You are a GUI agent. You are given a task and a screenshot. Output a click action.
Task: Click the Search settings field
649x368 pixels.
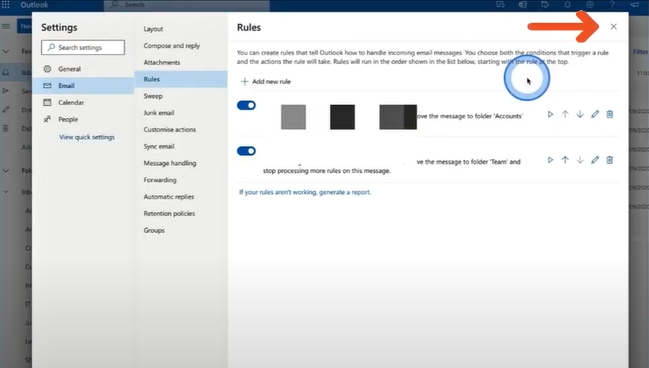pos(83,47)
